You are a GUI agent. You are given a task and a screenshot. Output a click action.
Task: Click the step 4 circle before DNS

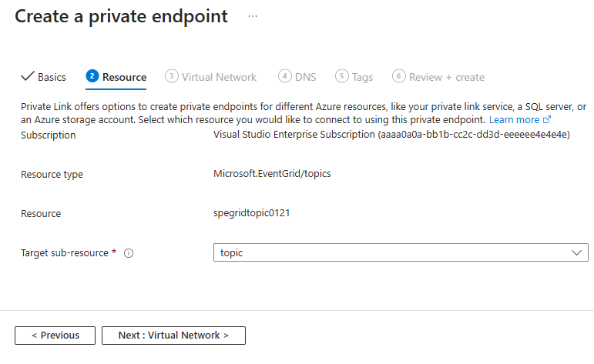pos(285,76)
